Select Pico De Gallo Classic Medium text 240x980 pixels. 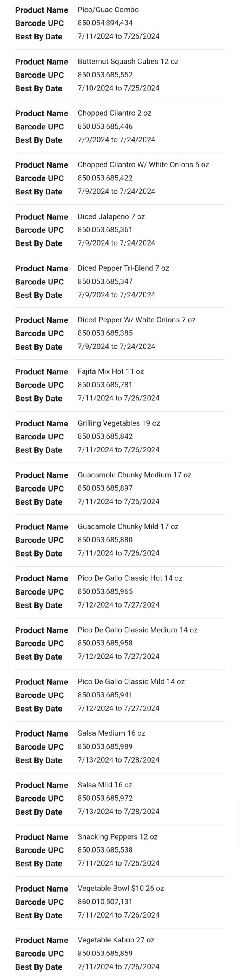(x=137, y=630)
